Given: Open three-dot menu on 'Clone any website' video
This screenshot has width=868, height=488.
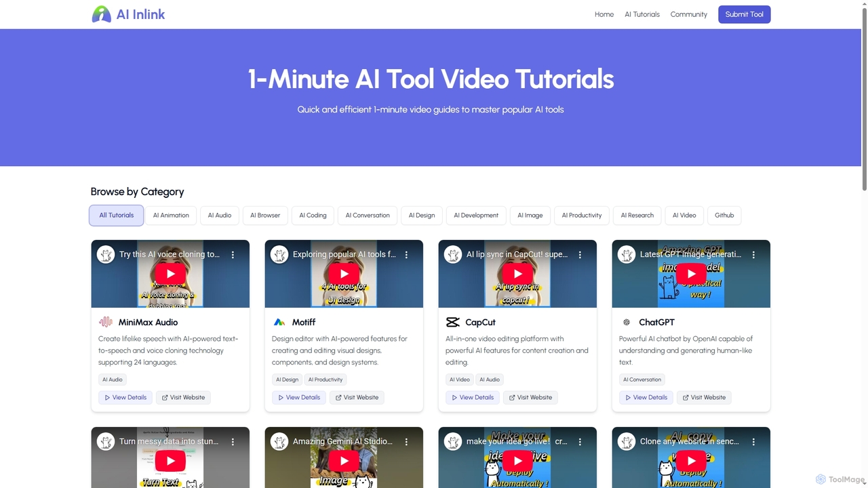Looking at the screenshot, I should [x=753, y=442].
